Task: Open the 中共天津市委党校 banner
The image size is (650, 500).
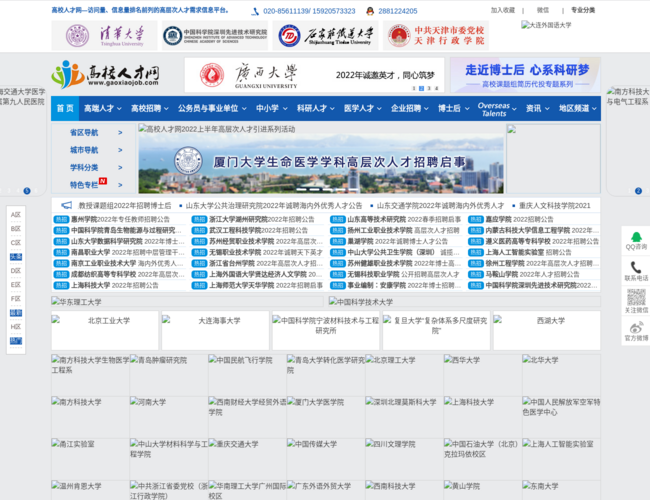Action: click(436, 36)
